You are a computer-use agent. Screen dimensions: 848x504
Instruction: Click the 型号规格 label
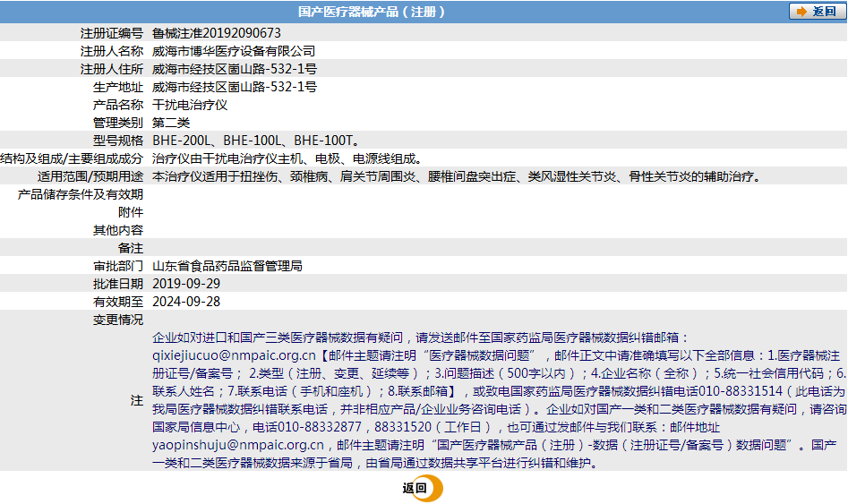118,140
